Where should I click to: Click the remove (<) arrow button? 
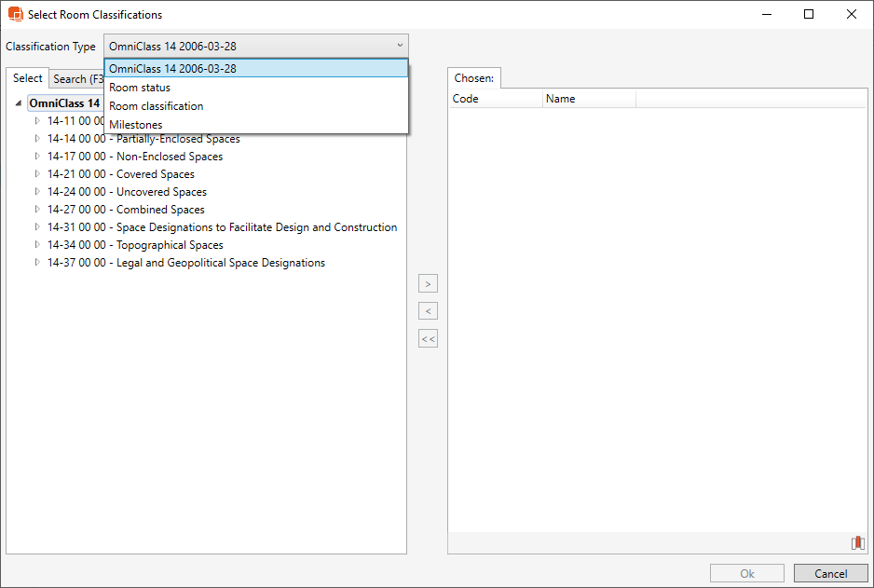point(428,311)
